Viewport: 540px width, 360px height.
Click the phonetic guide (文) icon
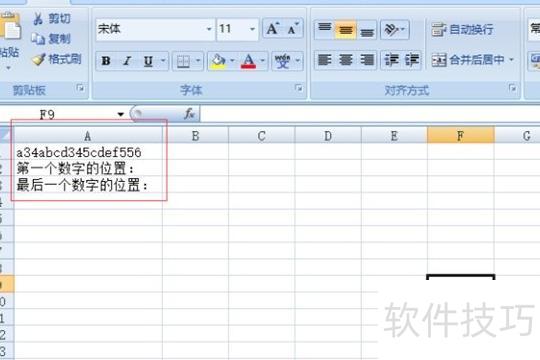point(282,61)
